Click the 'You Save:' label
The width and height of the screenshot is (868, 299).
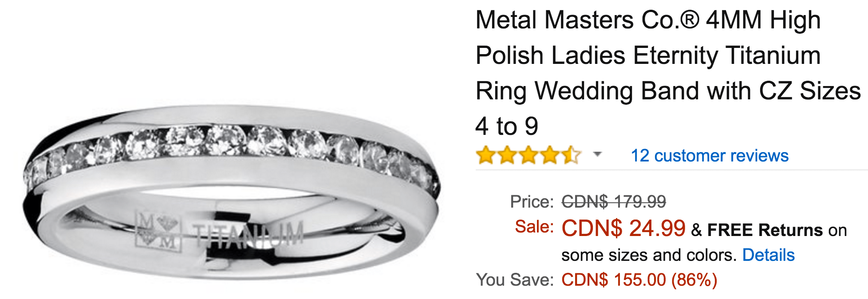(515, 280)
